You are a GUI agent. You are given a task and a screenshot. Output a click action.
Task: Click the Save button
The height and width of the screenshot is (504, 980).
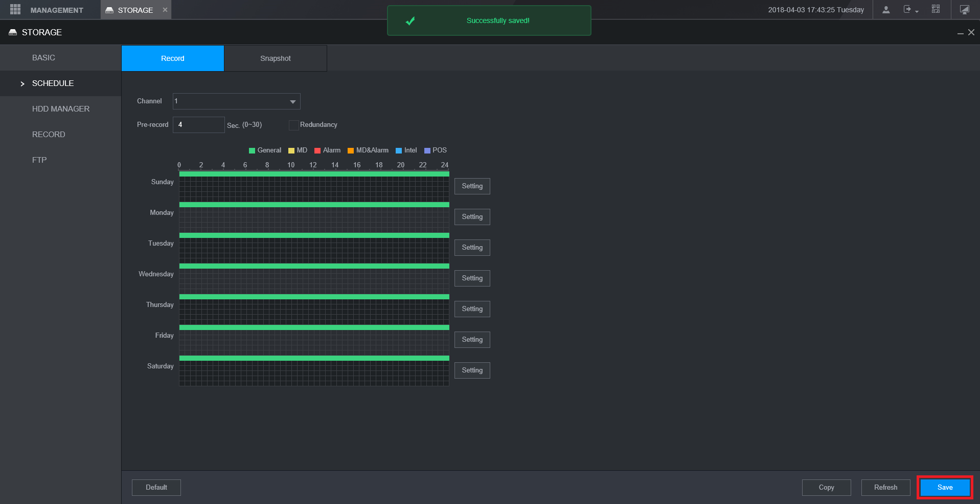point(944,487)
